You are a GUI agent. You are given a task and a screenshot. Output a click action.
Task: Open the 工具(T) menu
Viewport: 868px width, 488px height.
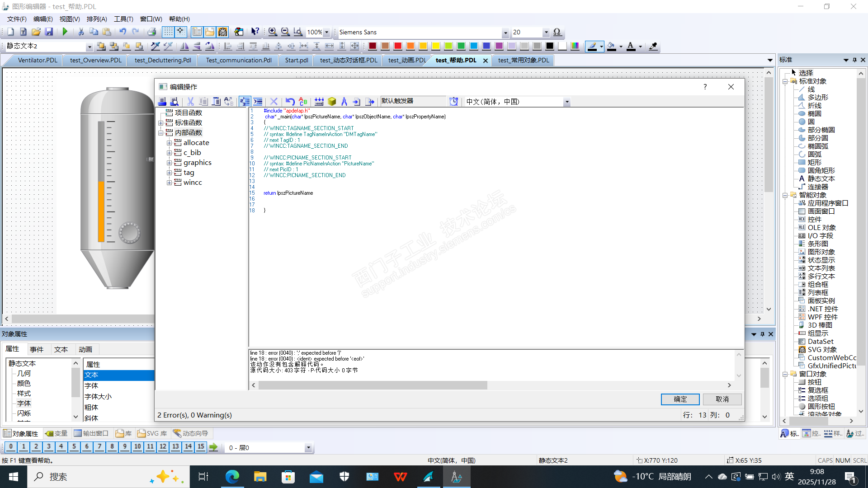(x=123, y=19)
